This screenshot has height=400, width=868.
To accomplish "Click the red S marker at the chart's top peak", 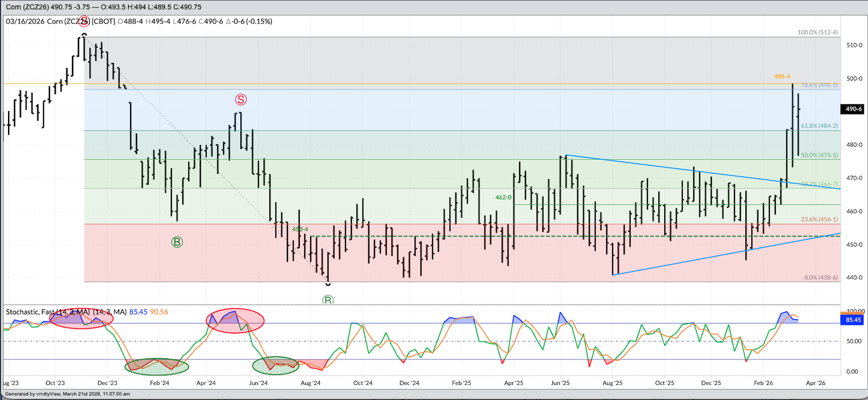I will [84, 21].
